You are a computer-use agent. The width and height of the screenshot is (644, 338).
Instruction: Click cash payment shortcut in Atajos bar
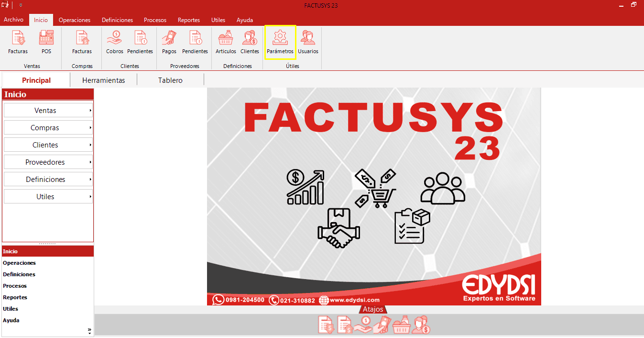tap(382, 325)
